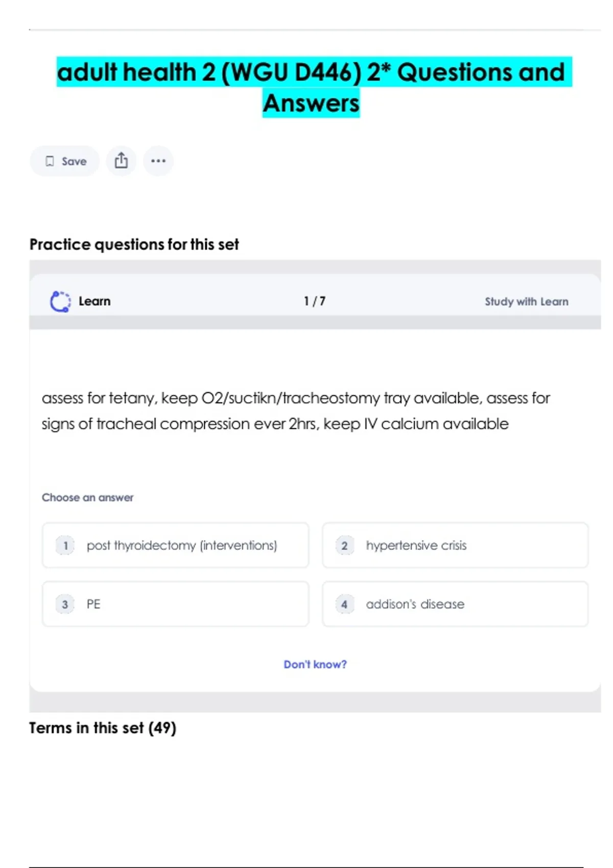
Task: Open the three-dot more options menu
Action: coord(158,161)
